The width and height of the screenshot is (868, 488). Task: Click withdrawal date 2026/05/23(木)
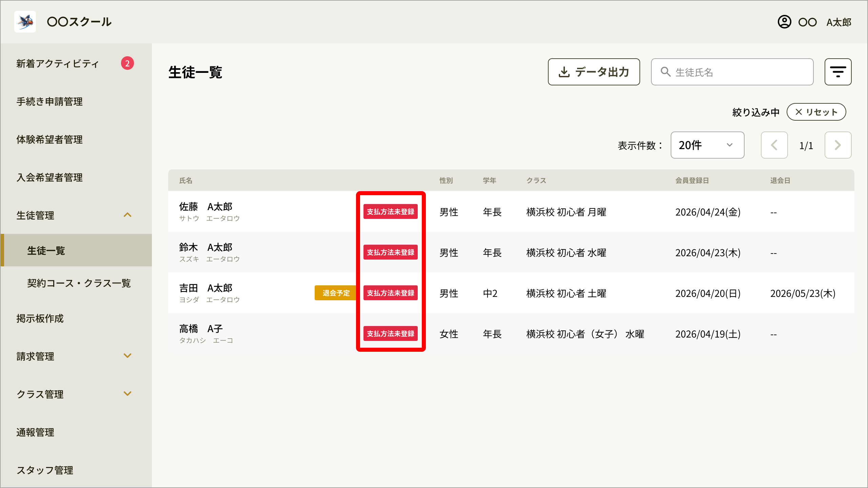(803, 293)
